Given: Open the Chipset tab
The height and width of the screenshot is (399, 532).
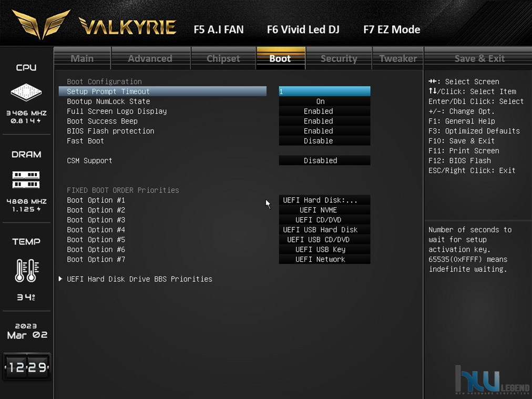Looking at the screenshot, I should pyautogui.click(x=223, y=58).
